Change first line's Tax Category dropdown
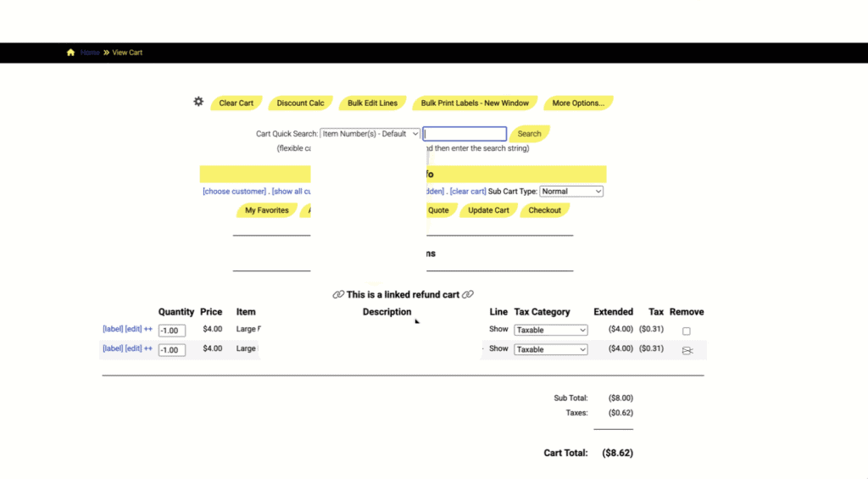The image size is (868, 479). click(x=550, y=330)
